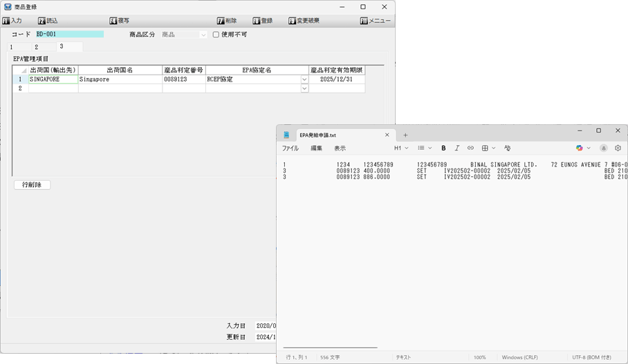Click the clear formatting icon in Notepad

click(x=507, y=148)
